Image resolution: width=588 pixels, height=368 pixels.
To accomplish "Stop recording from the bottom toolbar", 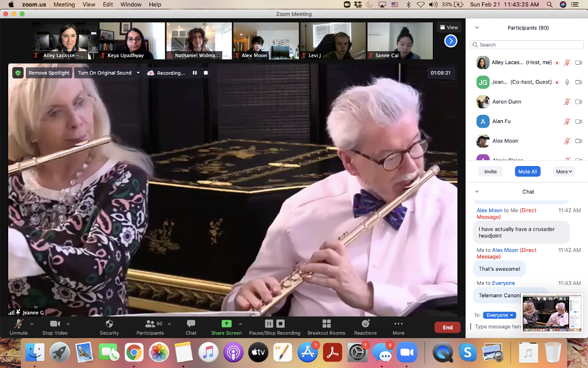I will tap(280, 324).
